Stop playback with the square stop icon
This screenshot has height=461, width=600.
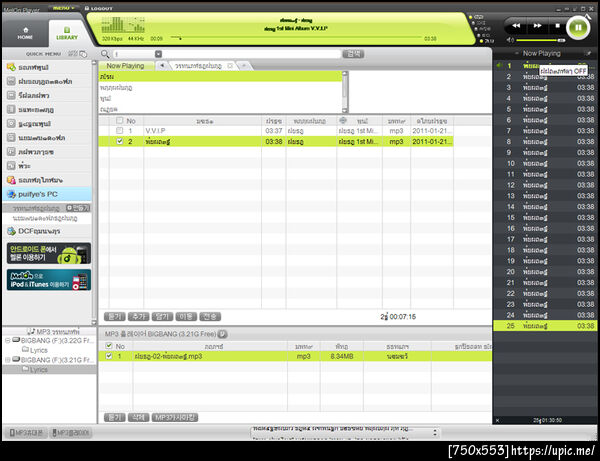[558, 26]
